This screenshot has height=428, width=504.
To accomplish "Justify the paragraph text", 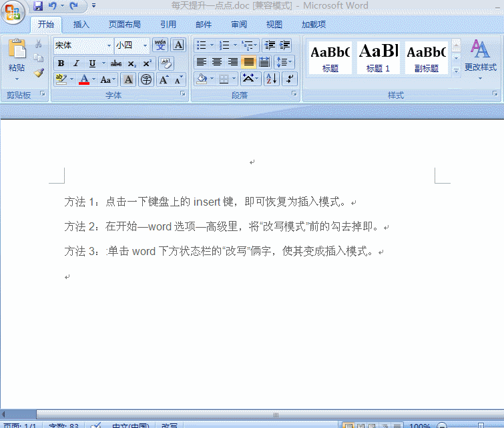I will [x=248, y=61].
